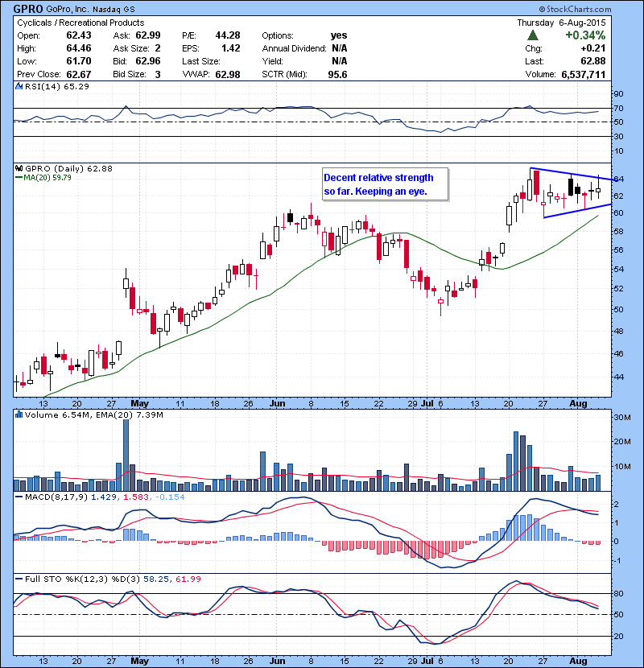644x668 pixels.
Task: Select the 'Jun' label on price axis
Action: [x=278, y=403]
